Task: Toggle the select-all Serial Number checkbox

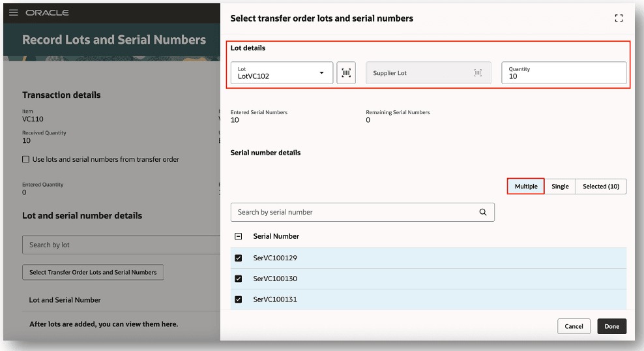Action: (x=238, y=236)
